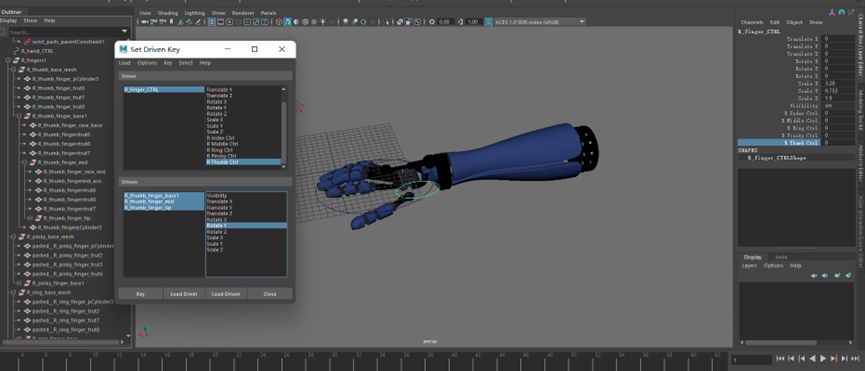The height and width of the screenshot is (371, 865).
Task: Set gamma value field 1.00
Action: point(473,22)
